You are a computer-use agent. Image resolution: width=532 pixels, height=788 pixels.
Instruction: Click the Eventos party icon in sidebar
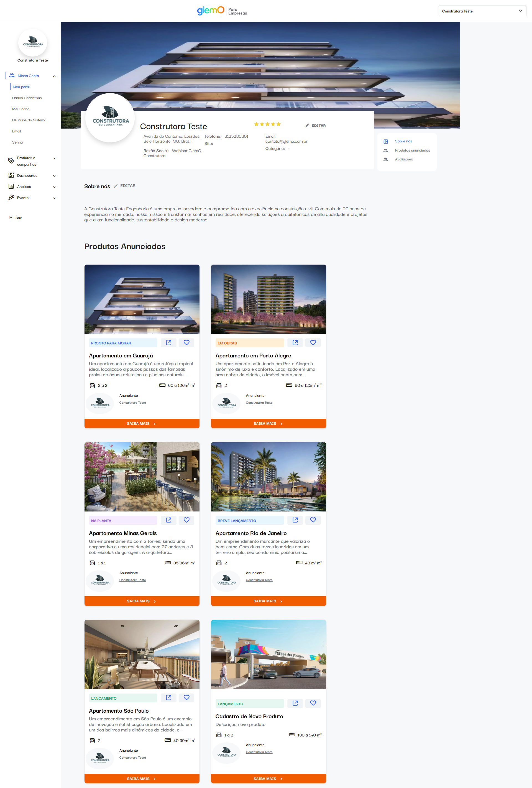pyautogui.click(x=11, y=197)
